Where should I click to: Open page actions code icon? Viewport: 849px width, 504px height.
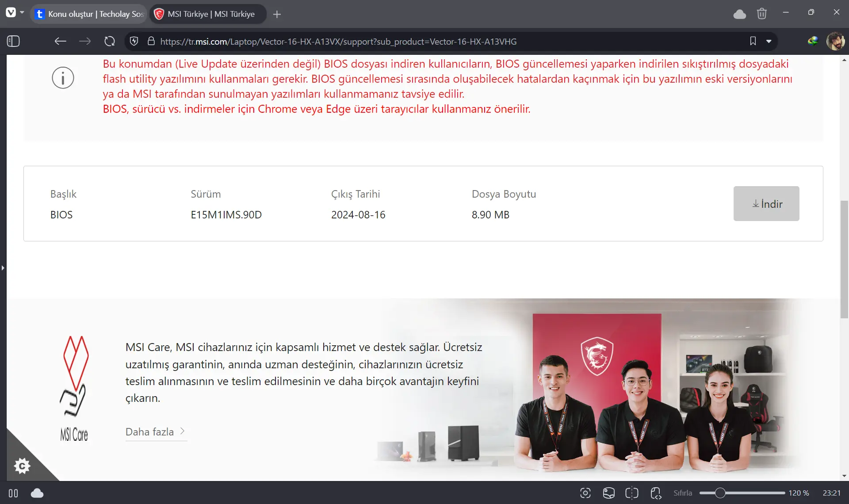(x=656, y=493)
